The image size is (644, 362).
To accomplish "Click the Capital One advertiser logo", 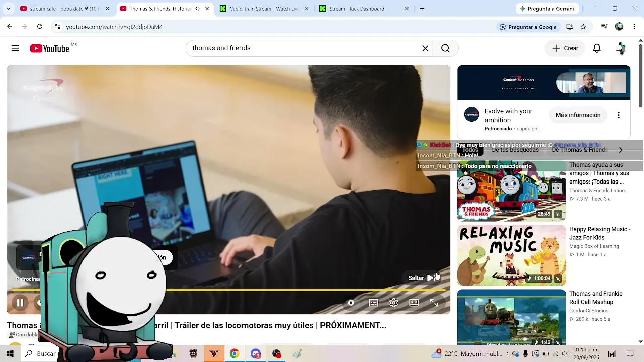I will pyautogui.click(x=472, y=114).
